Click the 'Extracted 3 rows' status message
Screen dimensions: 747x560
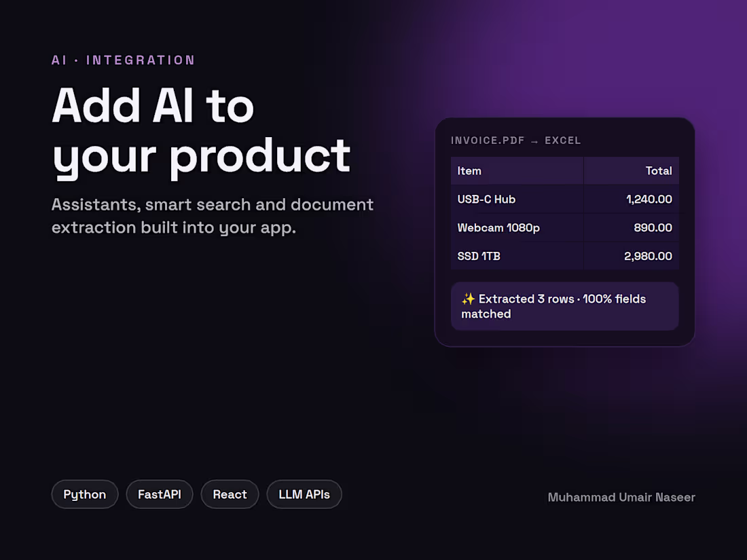click(564, 306)
